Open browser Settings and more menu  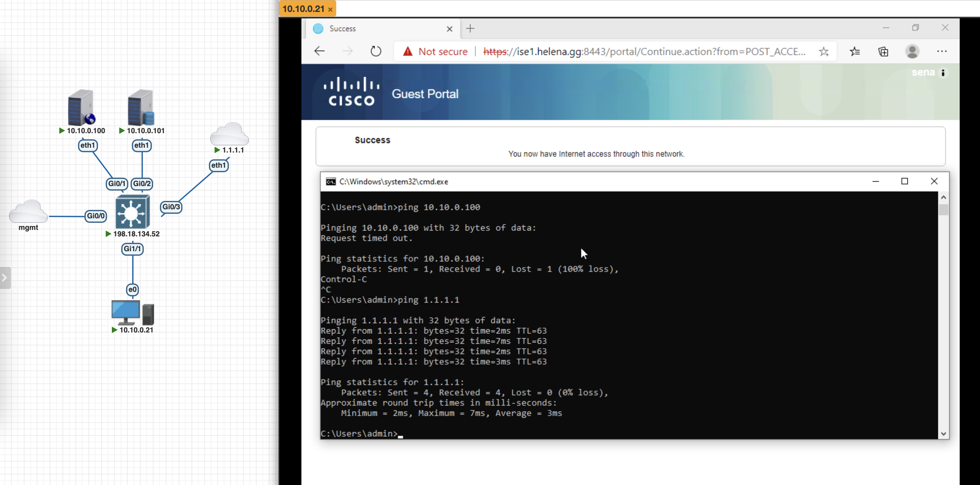pos(942,51)
